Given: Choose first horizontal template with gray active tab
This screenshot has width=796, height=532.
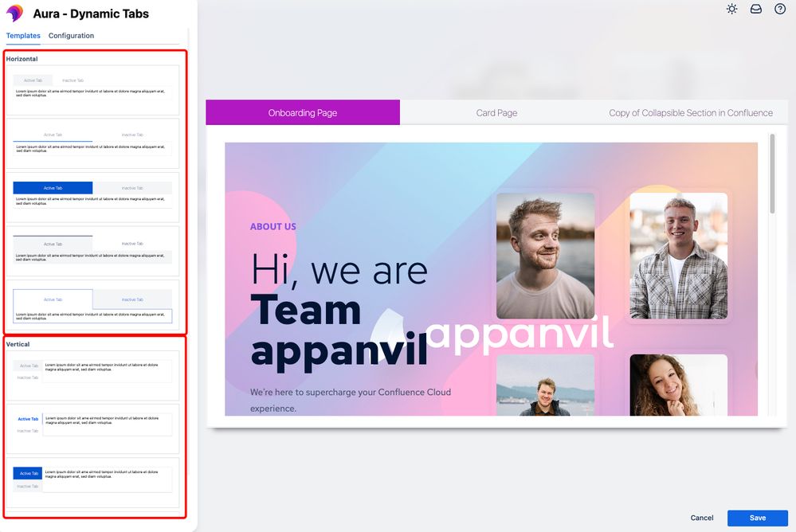Looking at the screenshot, I should point(92,90).
